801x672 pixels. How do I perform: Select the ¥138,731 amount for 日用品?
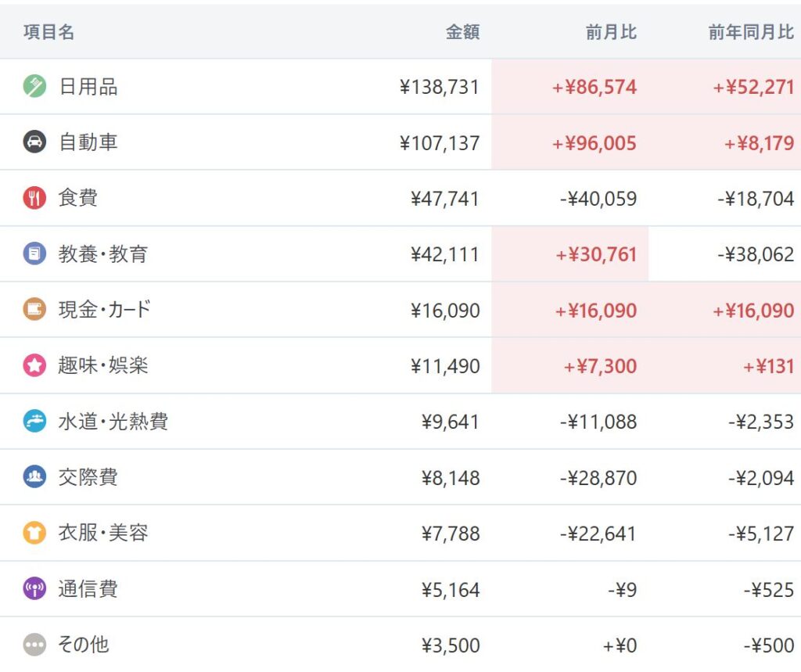pyautogui.click(x=439, y=87)
